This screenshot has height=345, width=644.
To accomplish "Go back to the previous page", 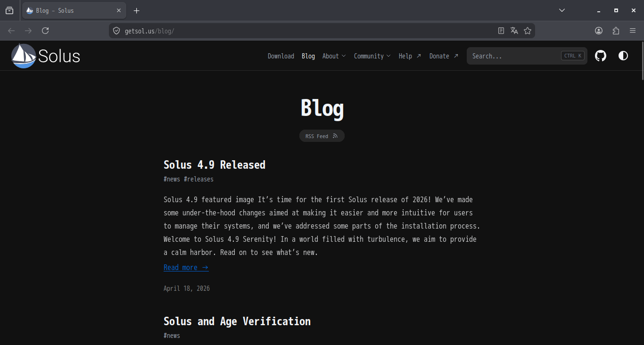I will point(11,31).
